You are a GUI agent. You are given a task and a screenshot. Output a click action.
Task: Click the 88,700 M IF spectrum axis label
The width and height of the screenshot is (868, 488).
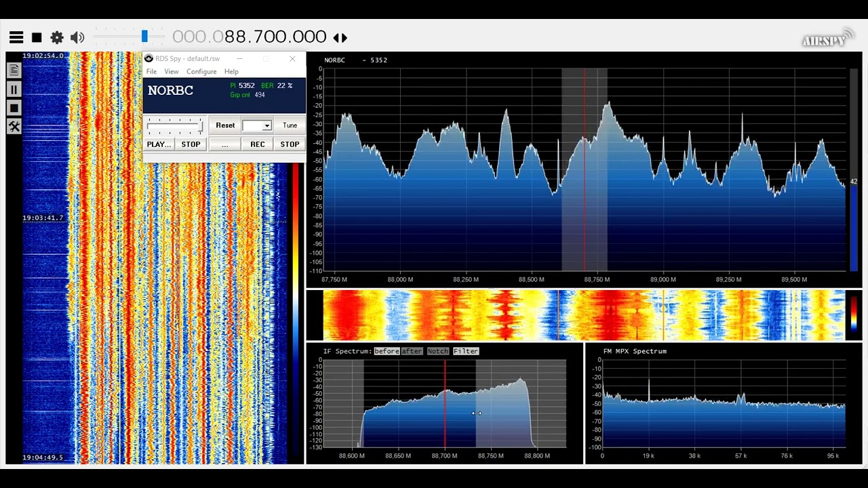444,455
